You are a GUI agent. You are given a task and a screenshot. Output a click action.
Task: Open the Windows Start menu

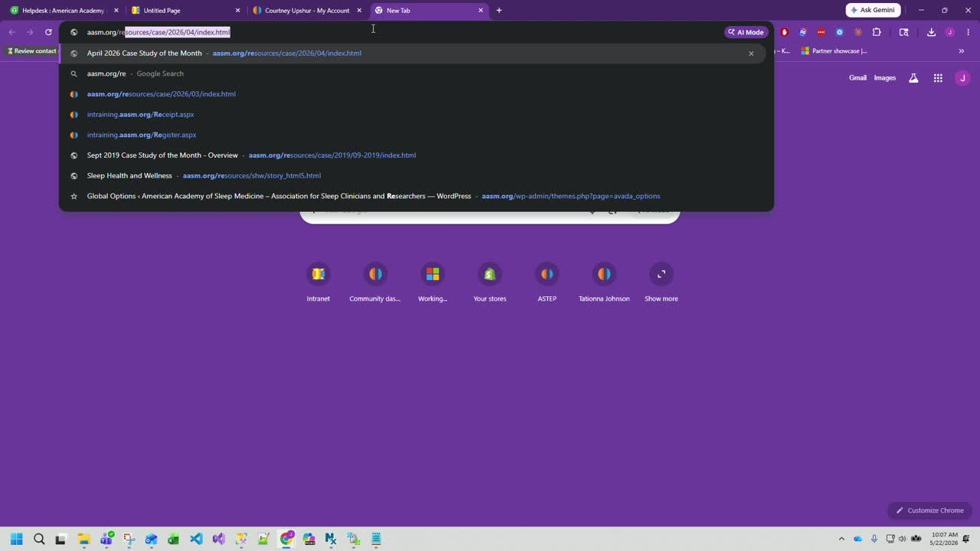17,539
